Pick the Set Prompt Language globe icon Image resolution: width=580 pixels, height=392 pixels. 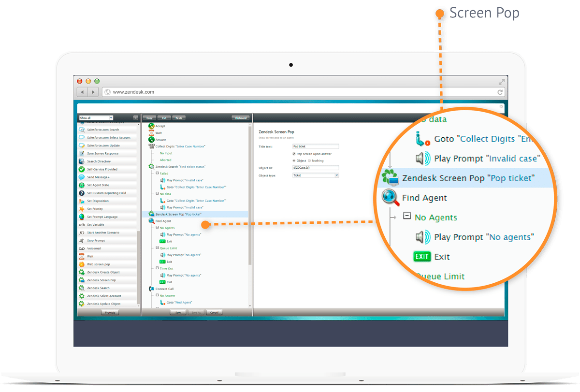82,217
